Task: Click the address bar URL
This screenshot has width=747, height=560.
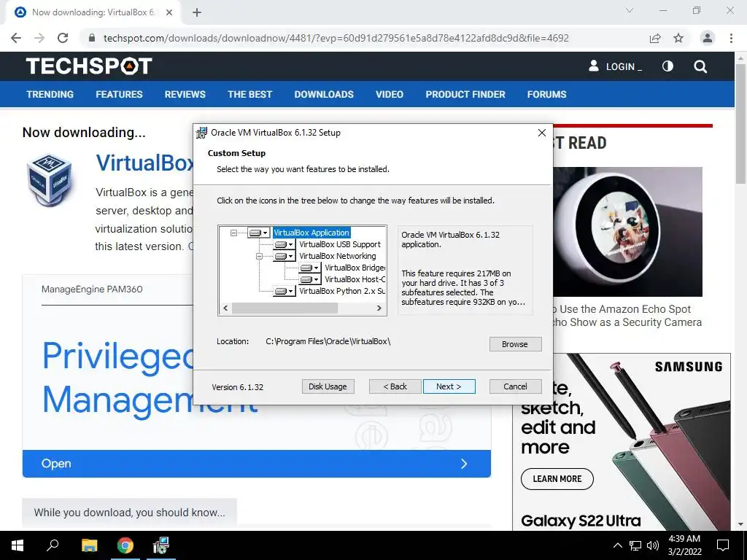Action: click(336, 38)
